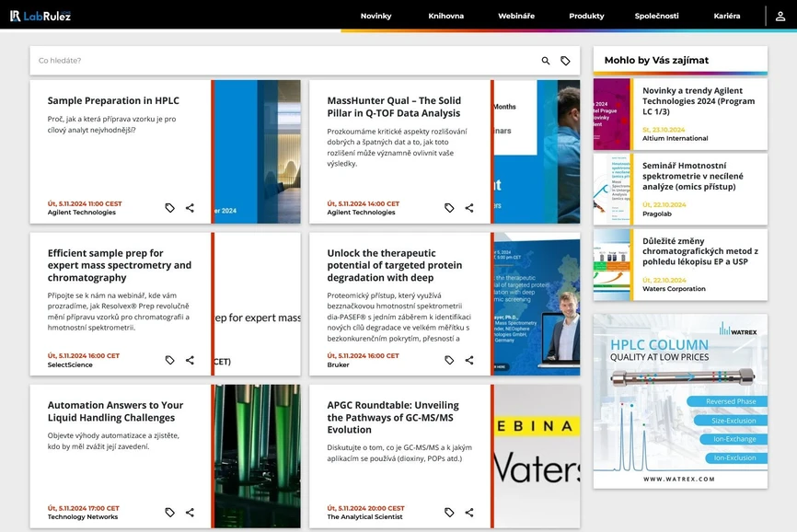The width and height of the screenshot is (797, 532).
Task: Click tag icon on Sample Preparation in HPLC card
Action: 169,208
